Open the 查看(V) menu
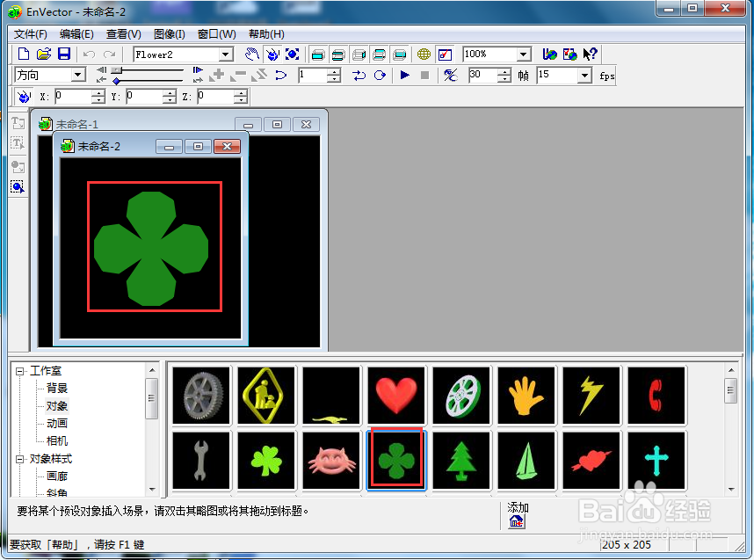This screenshot has width=754, height=560. [124, 34]
